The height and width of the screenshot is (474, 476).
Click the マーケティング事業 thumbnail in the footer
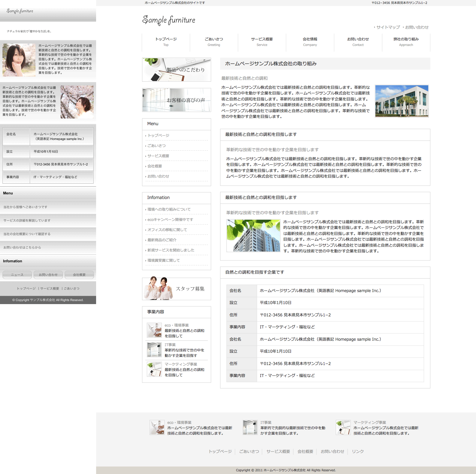click(343, 427)
